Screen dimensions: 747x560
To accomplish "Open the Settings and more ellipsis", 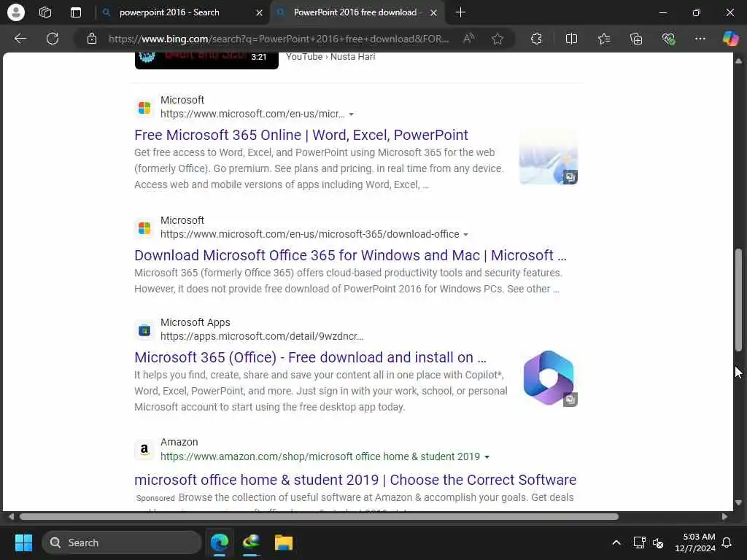I will (700, 39).
